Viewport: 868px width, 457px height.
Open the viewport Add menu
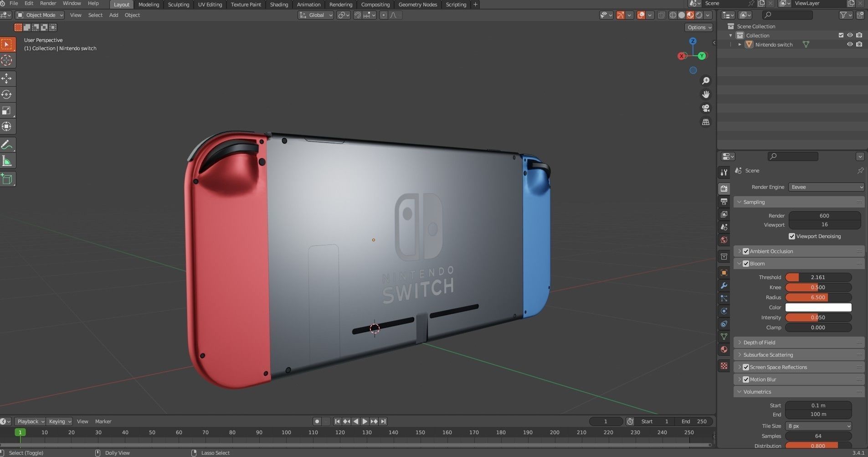pyautogui.click(x=113, y=15)
